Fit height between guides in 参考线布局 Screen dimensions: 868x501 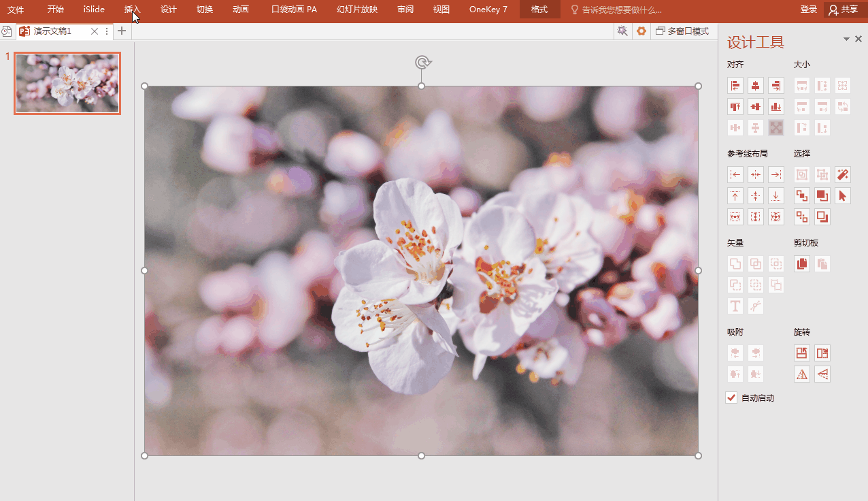click(756, 217)
